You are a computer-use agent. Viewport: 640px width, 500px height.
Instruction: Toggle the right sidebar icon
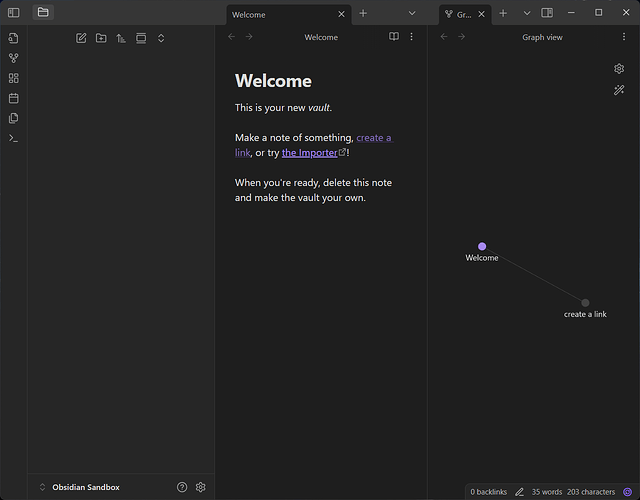pyautogui.click(x=547, y=13)
